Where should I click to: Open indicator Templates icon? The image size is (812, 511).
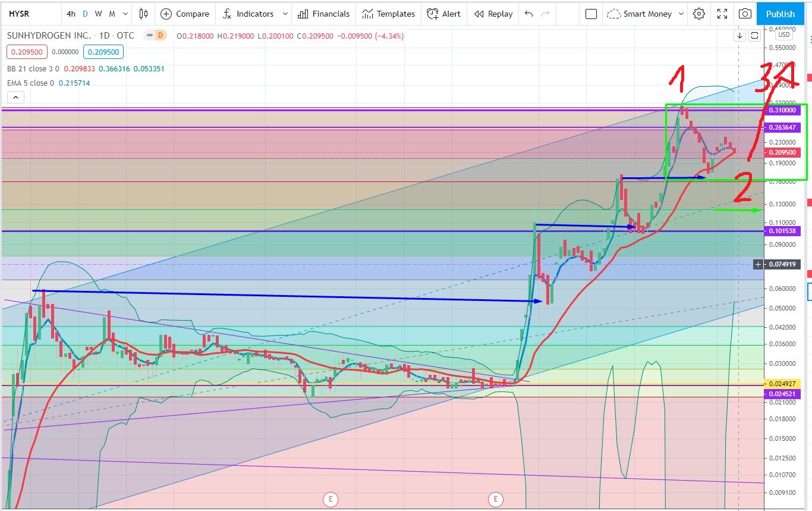368,14
